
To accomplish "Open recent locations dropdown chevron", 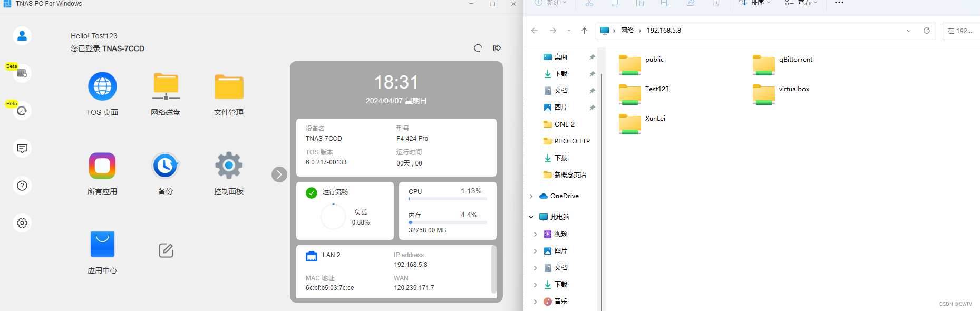I will (x=569, y=31).
